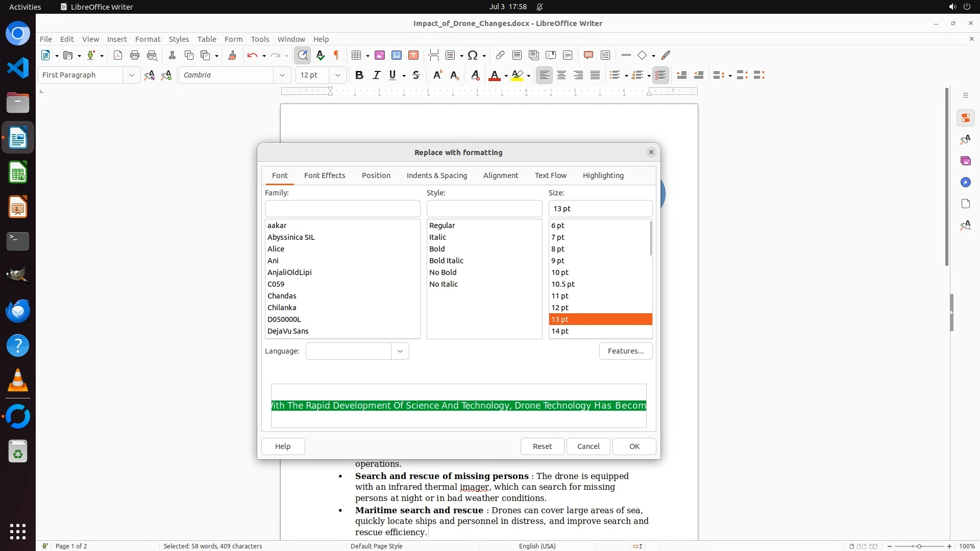Toggle Italic in the formatting toolbar
This screenshot has width=980, height=551.
[376, 75]
